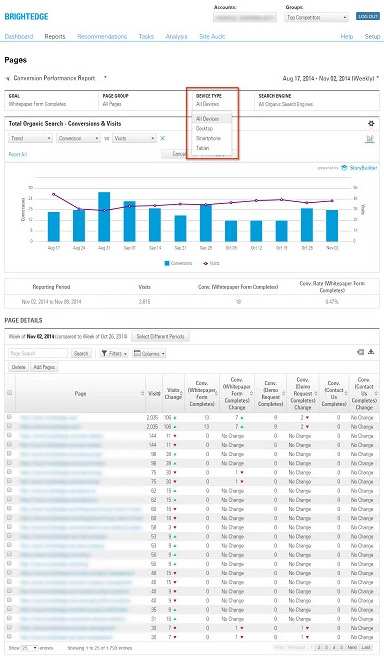
Task: Check the row with 58 visits
Action: 10,527
